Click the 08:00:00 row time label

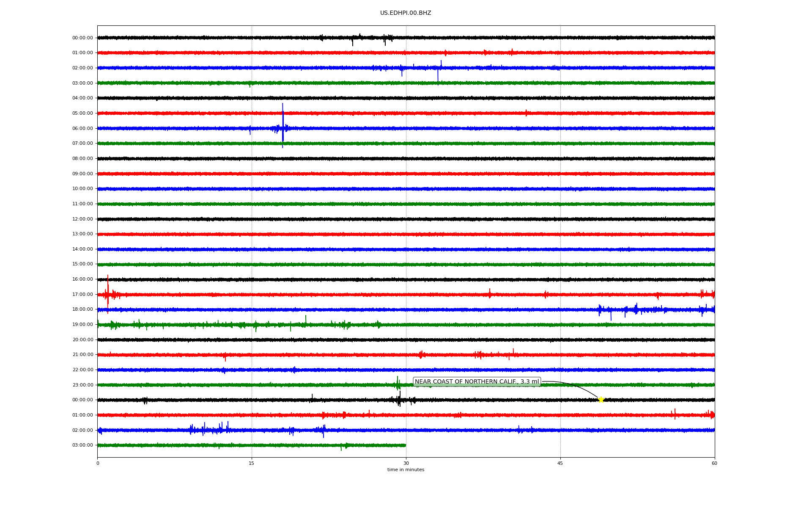coord(82,159)
